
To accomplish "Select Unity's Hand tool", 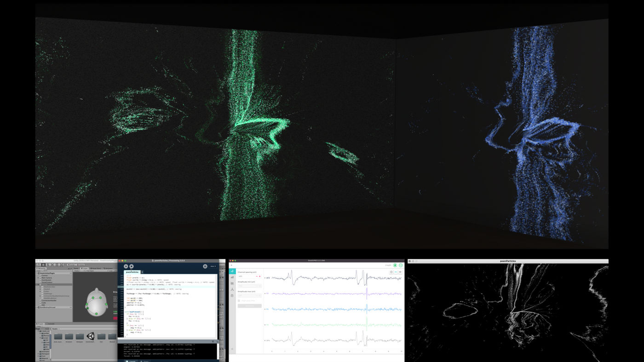I will pyautogui.click(x=39, y=264).
